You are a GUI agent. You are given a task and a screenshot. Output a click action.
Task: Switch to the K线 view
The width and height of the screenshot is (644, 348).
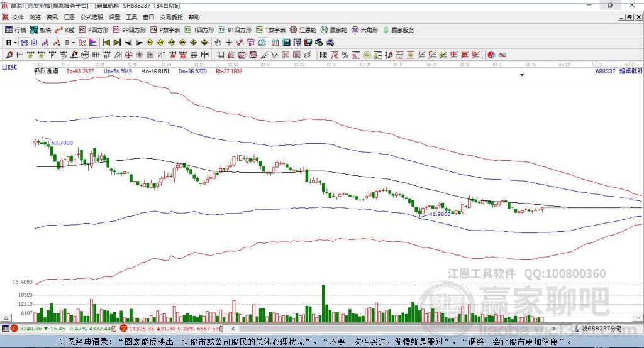tap(65, 30)
